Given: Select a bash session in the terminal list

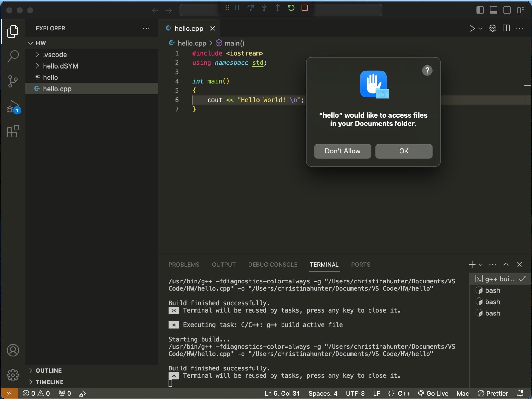Looking at the screenshot, I should [x=492, y=290].
